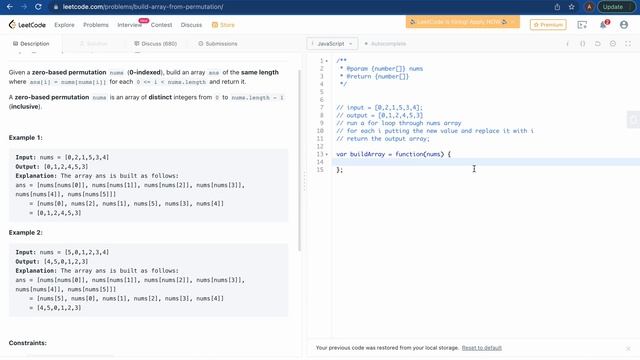The width and height of the screenshot is (640, 360).
Task: Click the site lock icon in address bar
Action: pos(56,7)
